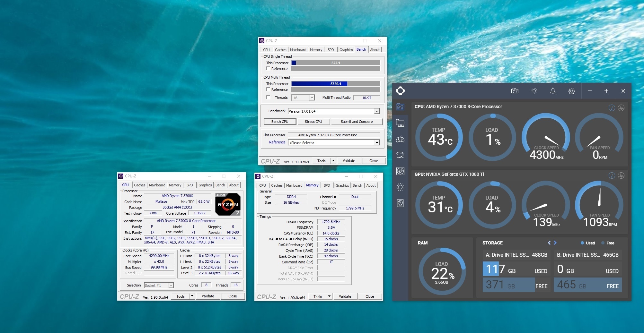
Task: Open the lighting sun sidebar icon
Action: (x=400, y=187)
